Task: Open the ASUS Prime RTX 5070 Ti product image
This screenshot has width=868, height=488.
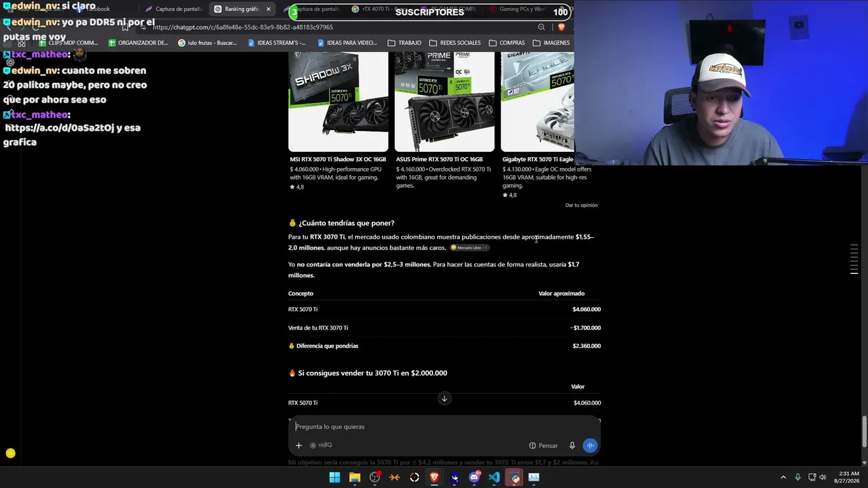Action: (444, 102)
